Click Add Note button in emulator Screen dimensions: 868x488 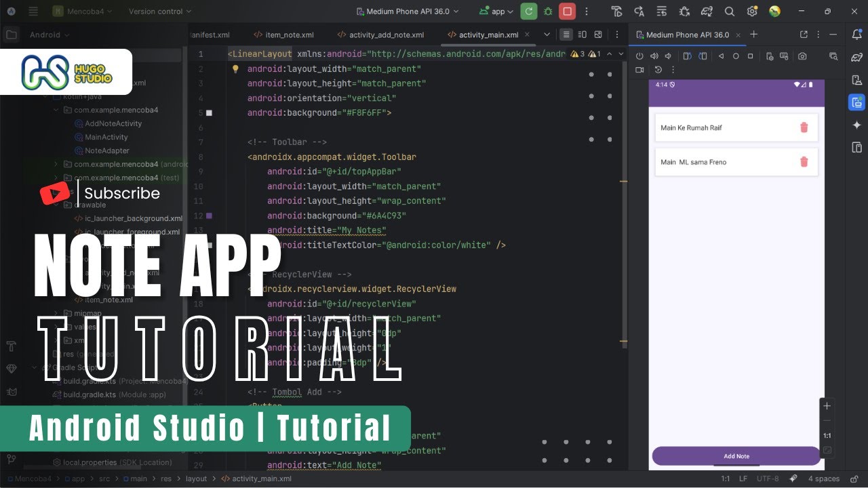coord(736,456)
